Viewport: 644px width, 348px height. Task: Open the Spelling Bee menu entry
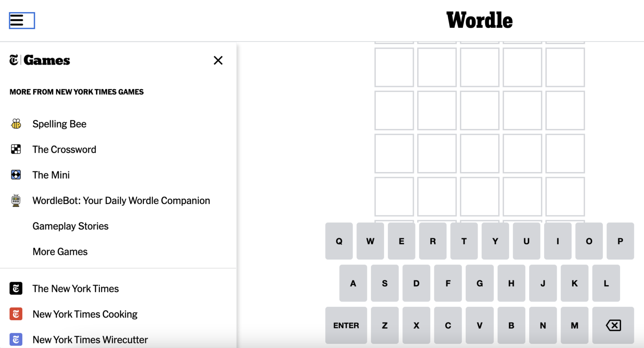[60, 124]
